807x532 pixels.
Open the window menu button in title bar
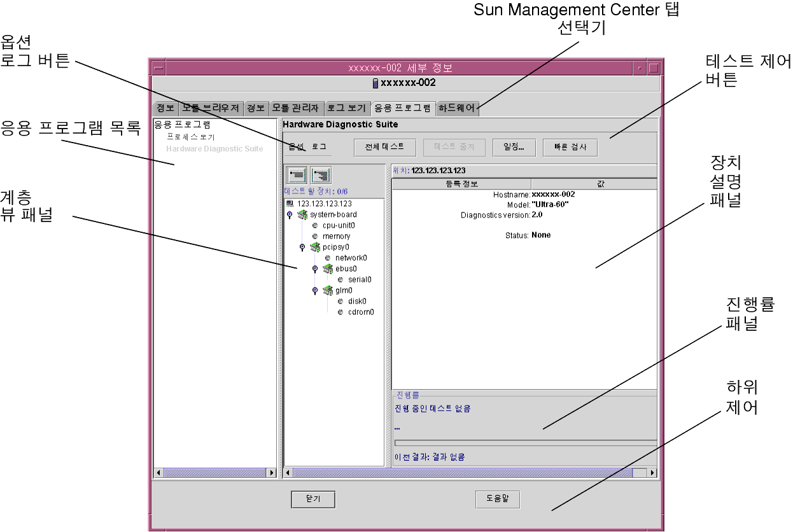159,67
